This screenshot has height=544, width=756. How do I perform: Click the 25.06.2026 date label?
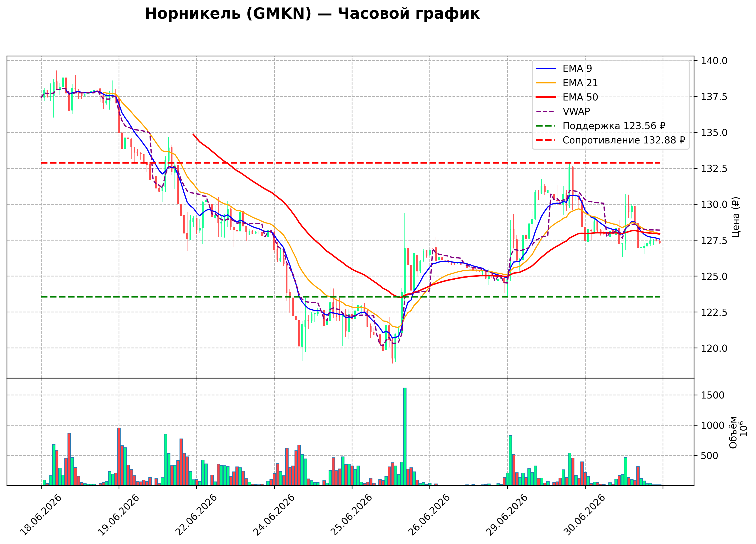click(x=351, y=515)
